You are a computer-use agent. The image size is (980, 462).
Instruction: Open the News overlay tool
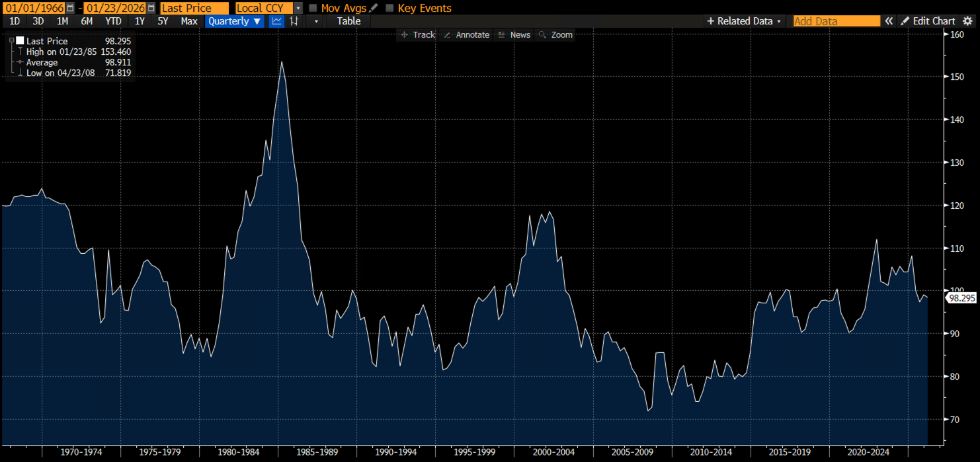click(x=514, y=35)
